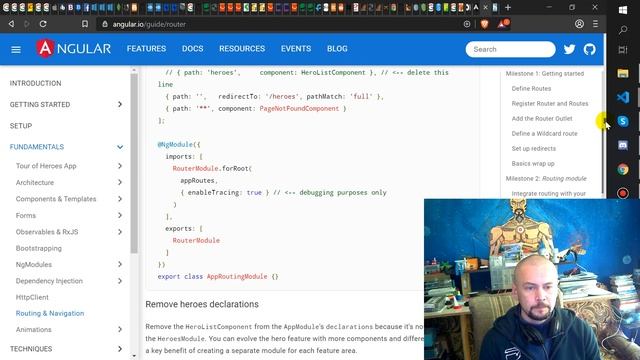Screen dimensions: 640x360
Task: Click the address bar lock icon
Action: click(105, 24)
